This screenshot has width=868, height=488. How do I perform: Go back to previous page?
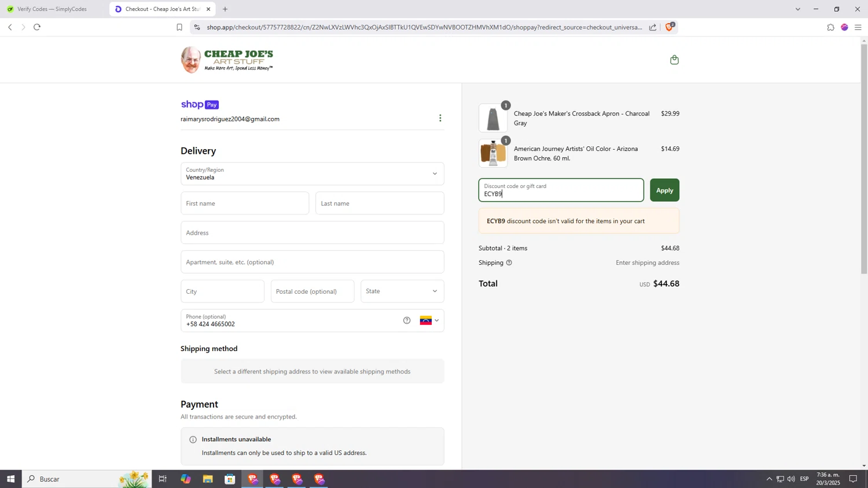click(10, 27)
